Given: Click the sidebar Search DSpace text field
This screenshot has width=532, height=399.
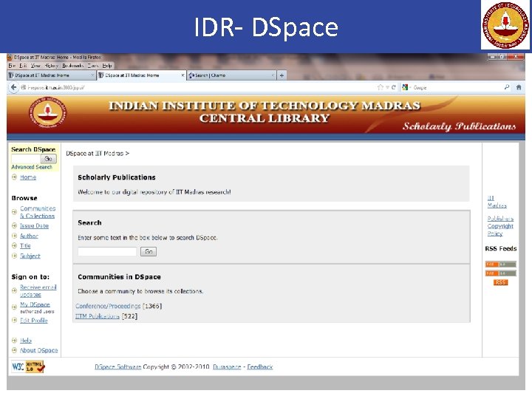Looking at the screenshot, I should coord(25,158).
